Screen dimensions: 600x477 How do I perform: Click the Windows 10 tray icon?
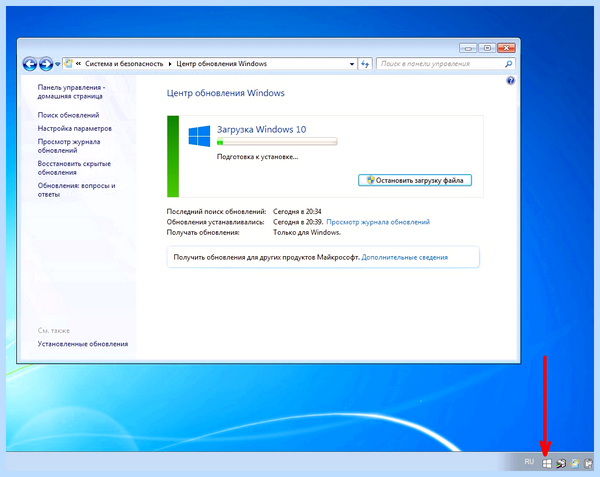tap(546, 464)
